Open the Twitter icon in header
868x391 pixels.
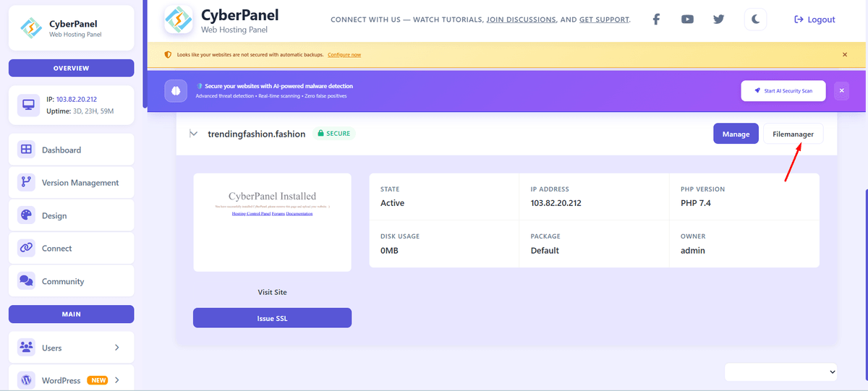pos(718,20)
